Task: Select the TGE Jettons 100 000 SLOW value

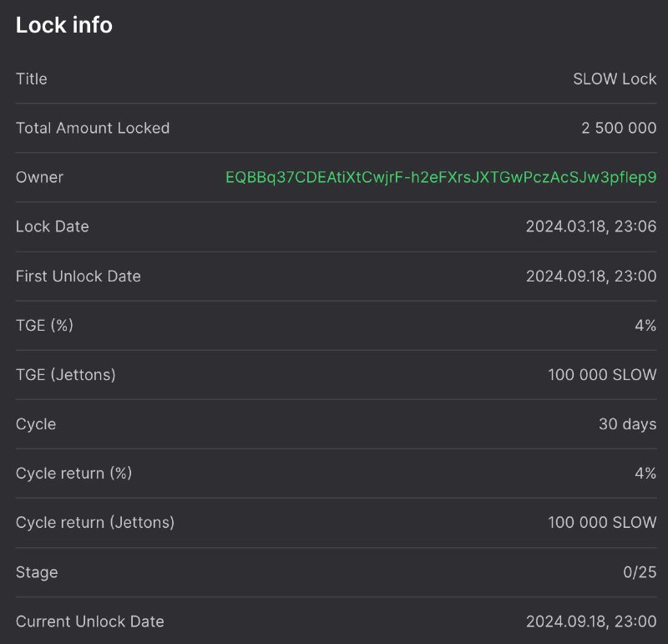Action: point(602,375)
